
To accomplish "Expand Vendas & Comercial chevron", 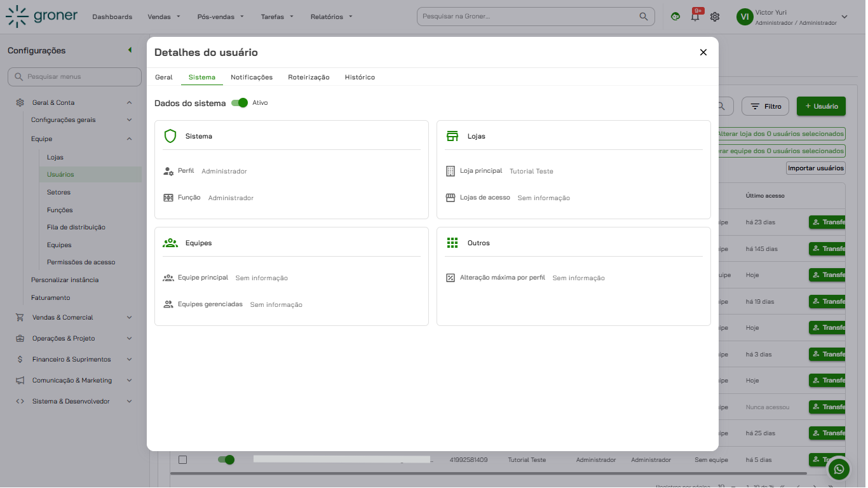I will pos(129,317).
